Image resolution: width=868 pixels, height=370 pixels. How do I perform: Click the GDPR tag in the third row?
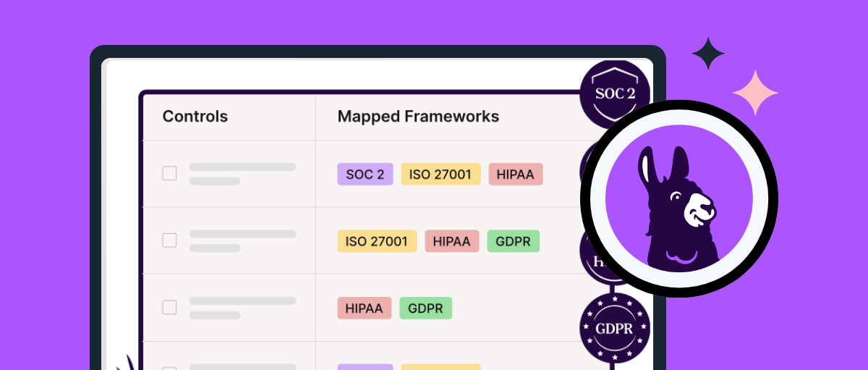pyautogui.click(x=425, y=308)
